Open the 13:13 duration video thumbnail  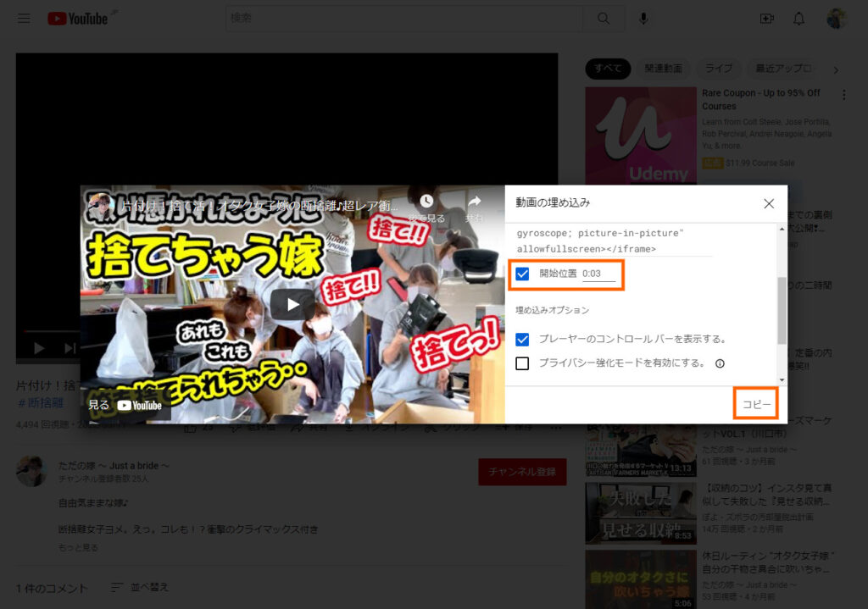(641, 451)
